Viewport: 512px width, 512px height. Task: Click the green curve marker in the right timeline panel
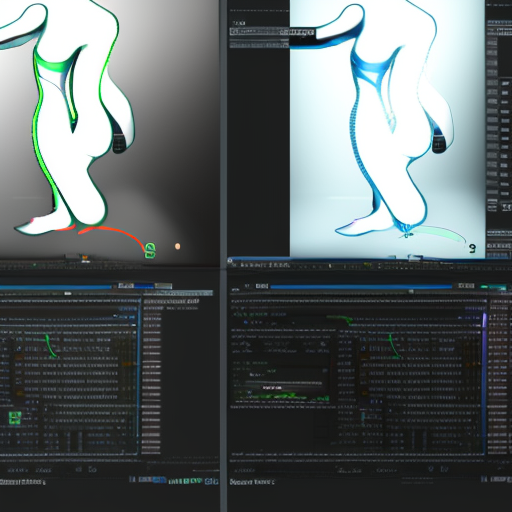coord(393,347)
